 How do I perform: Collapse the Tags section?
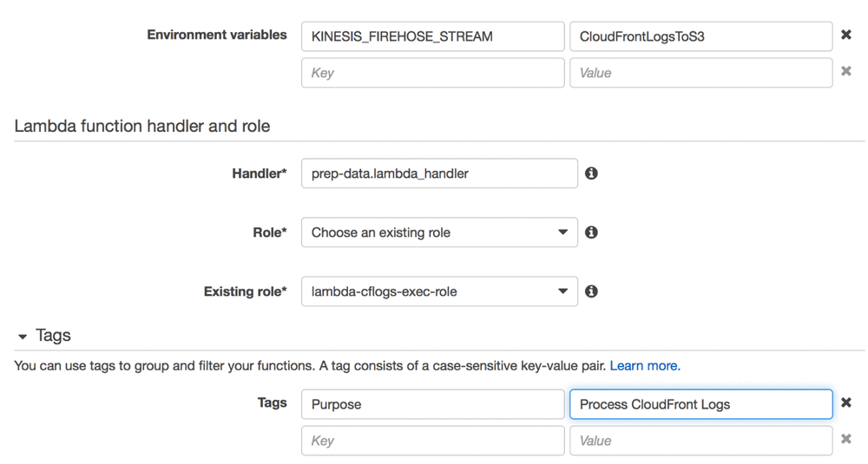coord(23,337)
